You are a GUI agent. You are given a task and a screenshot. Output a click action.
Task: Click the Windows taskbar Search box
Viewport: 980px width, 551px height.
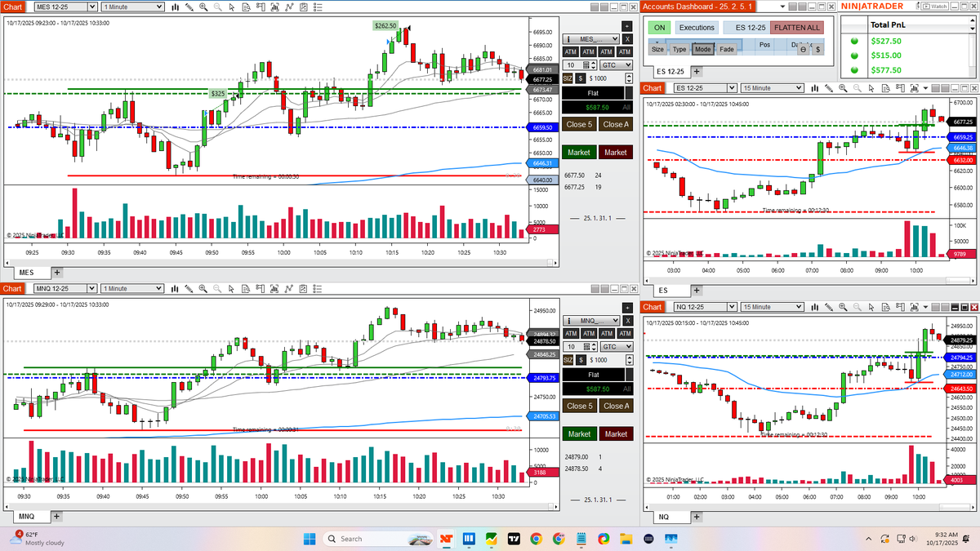[379, 539]
